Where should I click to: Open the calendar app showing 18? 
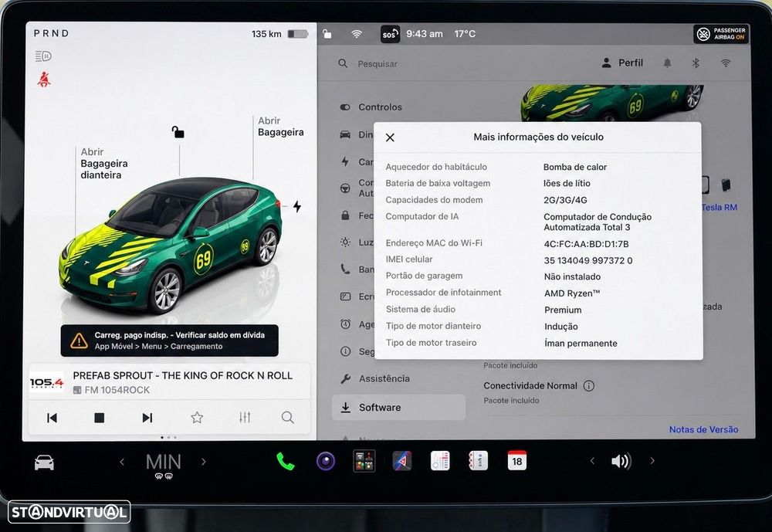point(517,460)
